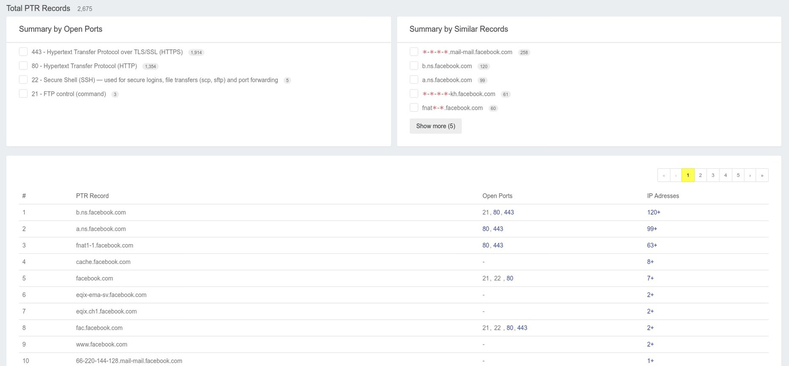Screen dimensions: 789x366
Task: Select the mail-mail.facebook.com similar records checkbox
Action: pyautogui.click(x=414, y=52)
